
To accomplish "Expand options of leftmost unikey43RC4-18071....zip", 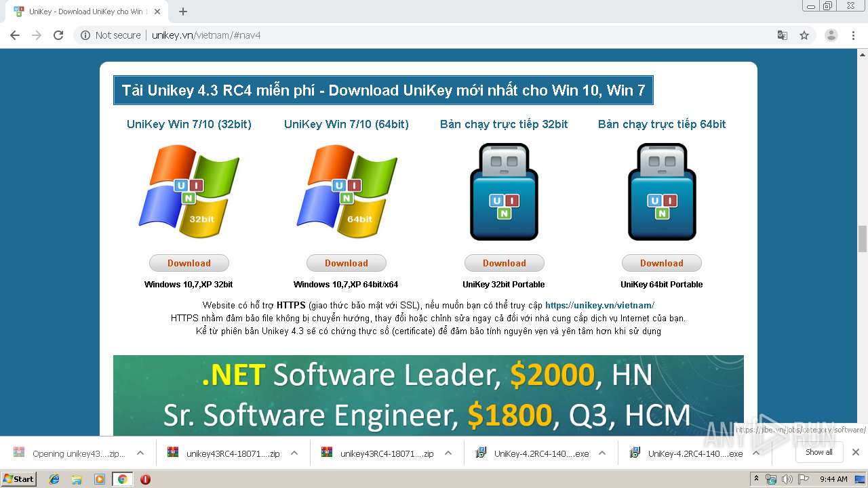I will tap(294, 453).
